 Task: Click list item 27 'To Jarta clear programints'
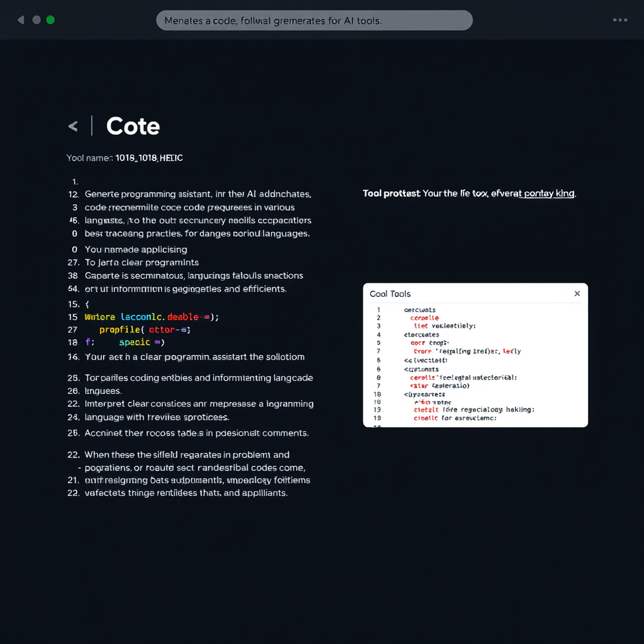tap(135, 263)
